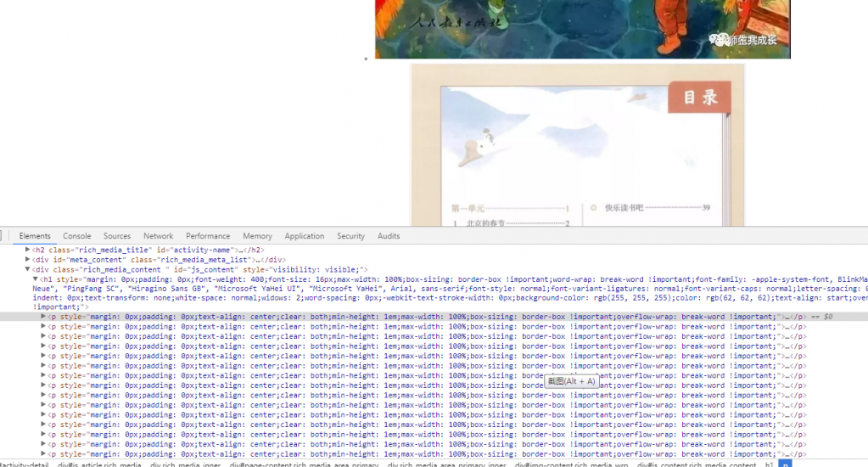Collapse the js_content div node
This screenshot has width=868, height=467.
(x=28, y=269)
